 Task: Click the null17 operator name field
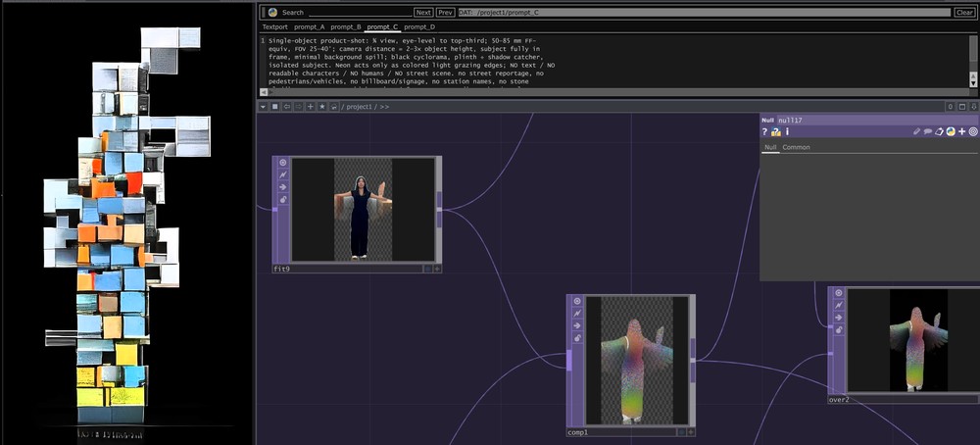(x=877, y=120)
